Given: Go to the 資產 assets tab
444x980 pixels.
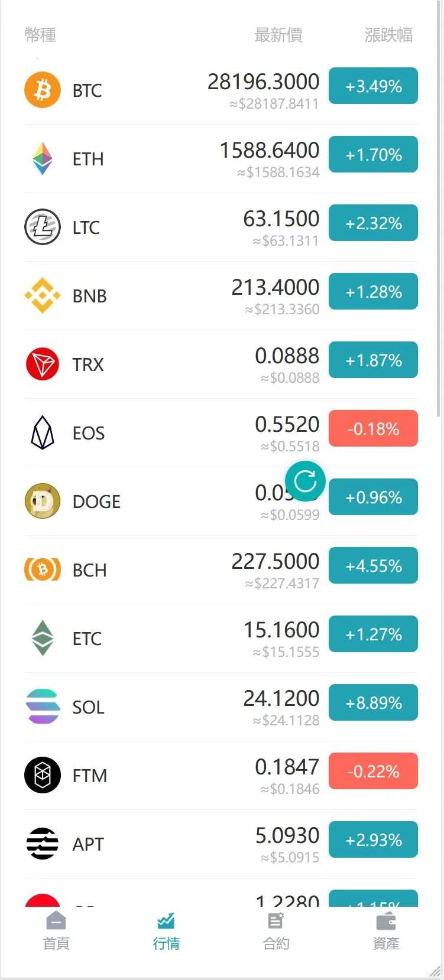Looking at the screenshot, I should [386, 932].
